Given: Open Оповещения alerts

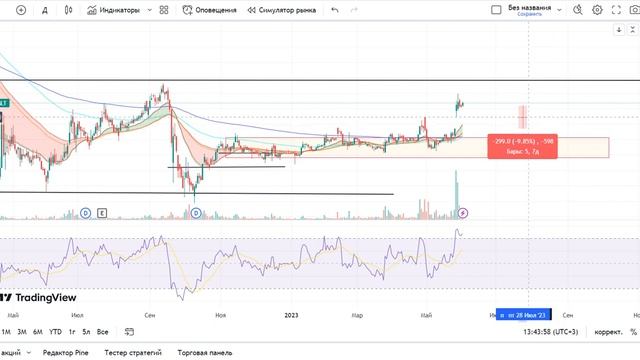Looking at the screenshot, I should 209,10.
